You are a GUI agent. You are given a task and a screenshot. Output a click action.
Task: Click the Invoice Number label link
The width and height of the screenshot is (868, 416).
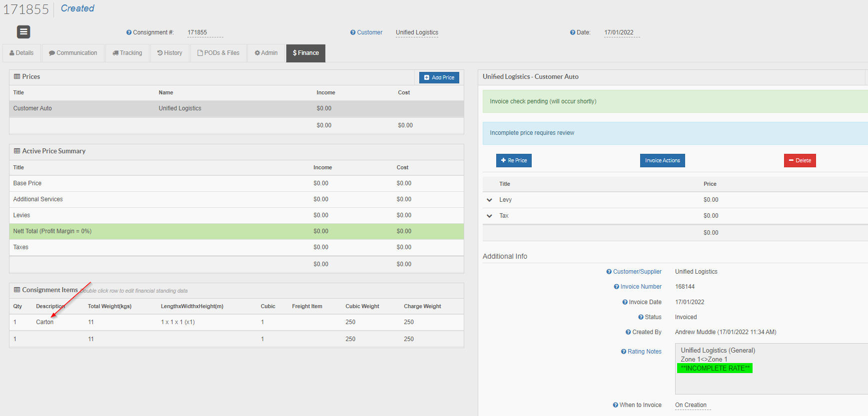coord(641,287)
